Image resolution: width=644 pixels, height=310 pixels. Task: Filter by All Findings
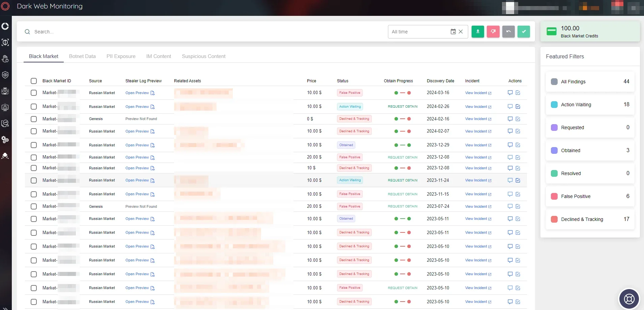pos(590,82)
